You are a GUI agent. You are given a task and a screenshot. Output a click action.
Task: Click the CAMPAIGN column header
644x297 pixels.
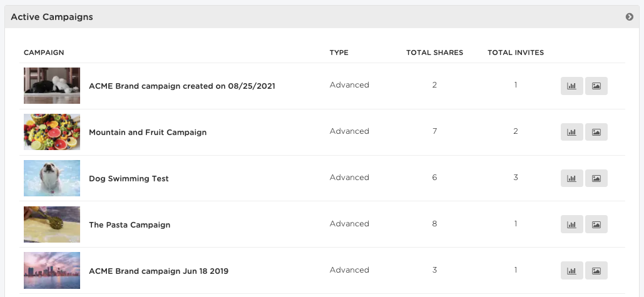[x=44, y=53]
